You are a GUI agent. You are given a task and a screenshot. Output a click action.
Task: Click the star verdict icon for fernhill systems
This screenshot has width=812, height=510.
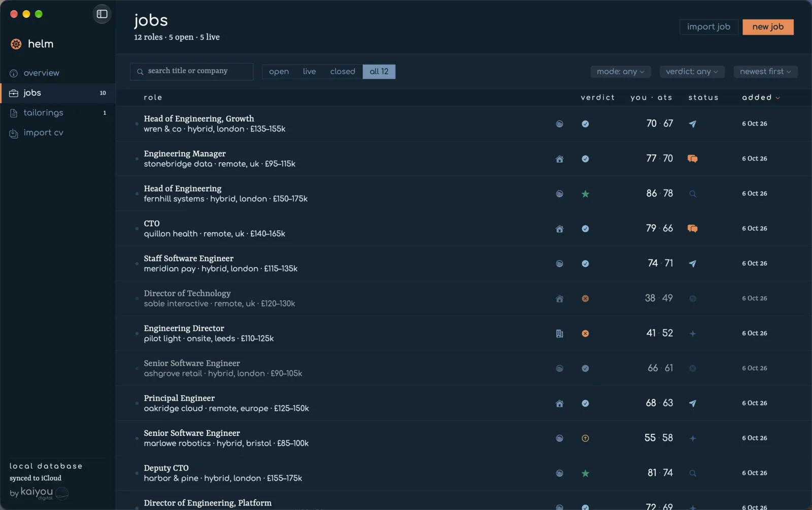tap(585, 194)
